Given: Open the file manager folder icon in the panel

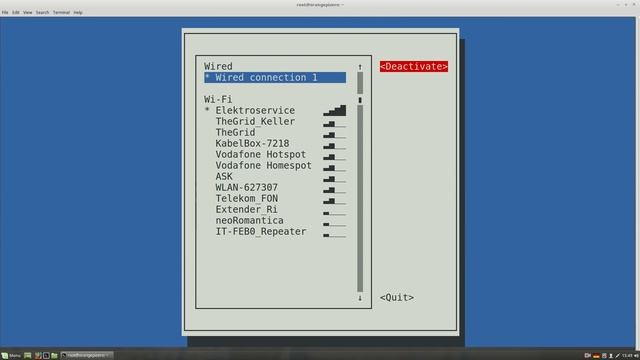Looking at the screenshot, I should (54, 356).
